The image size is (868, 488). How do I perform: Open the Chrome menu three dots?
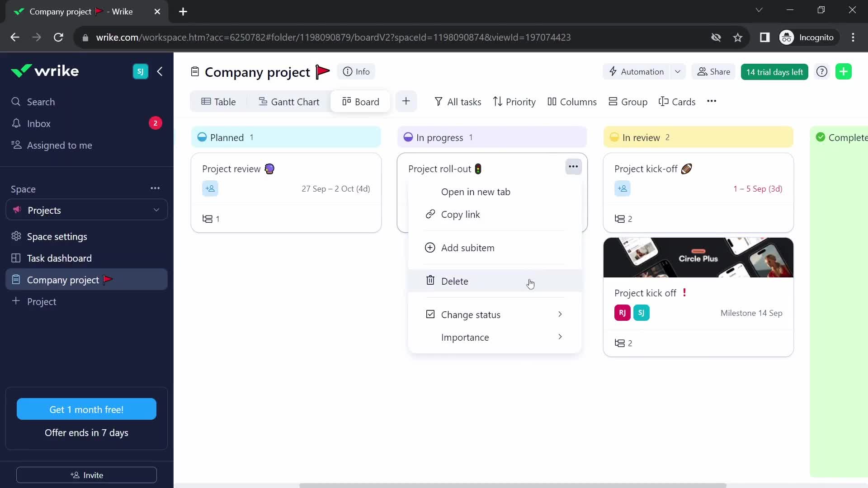[x=853, y=38]
